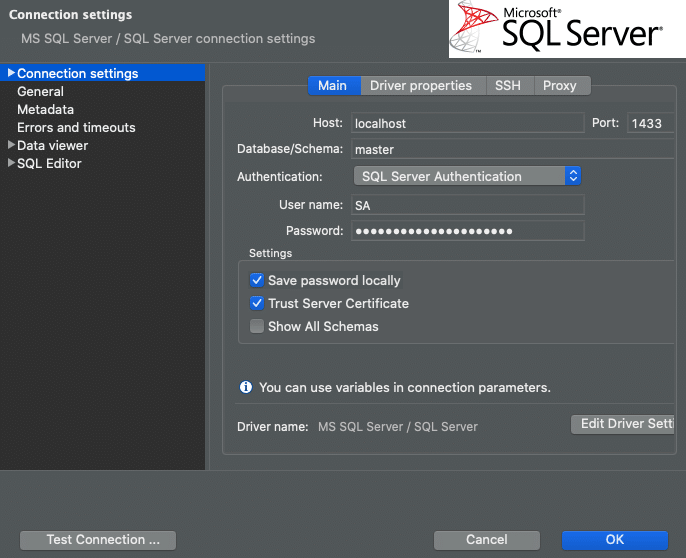Expand the Data viewer tree node
The width and height of the screenshot is (686, 558).
point(11,145)
